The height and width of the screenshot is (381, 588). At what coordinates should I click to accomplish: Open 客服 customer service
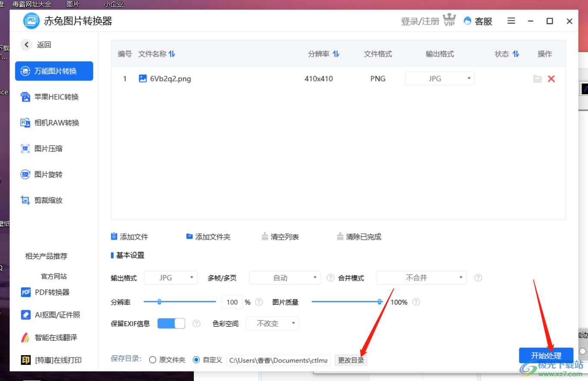pos(478,21)
